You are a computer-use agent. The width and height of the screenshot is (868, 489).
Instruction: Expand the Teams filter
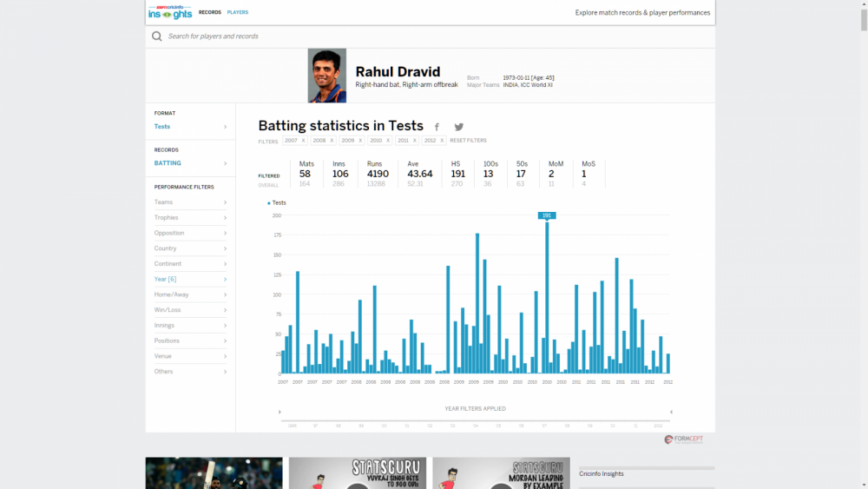(x=190, y=202)
